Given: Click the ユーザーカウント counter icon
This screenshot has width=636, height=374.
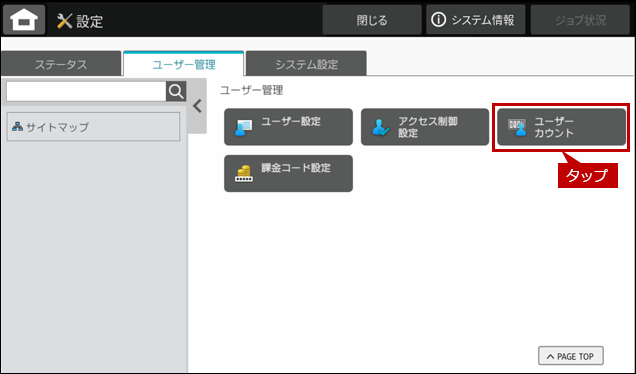Looking at the screenshot, I should [x=517, y=127].
